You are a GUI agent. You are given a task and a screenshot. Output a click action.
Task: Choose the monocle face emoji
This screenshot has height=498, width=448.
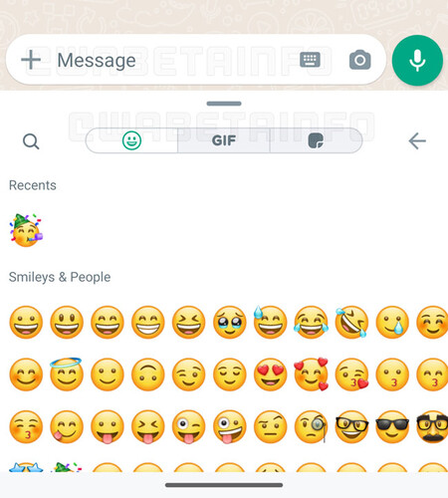click(312, 427)
